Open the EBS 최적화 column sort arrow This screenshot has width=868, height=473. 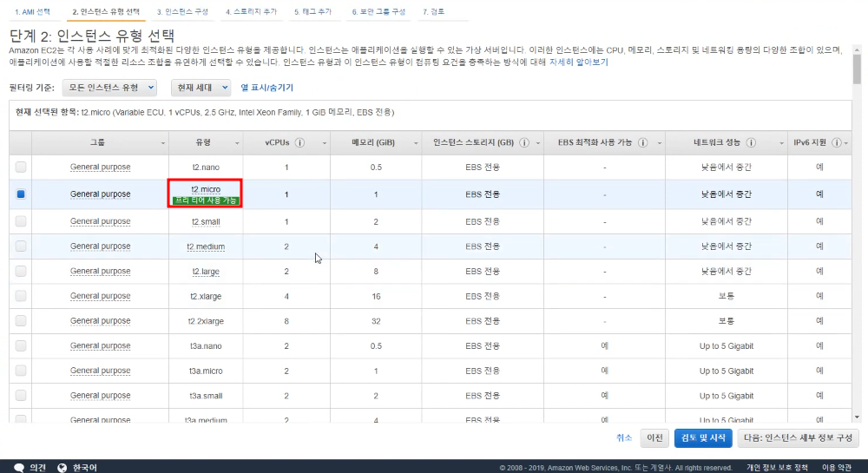click(660, 143)
